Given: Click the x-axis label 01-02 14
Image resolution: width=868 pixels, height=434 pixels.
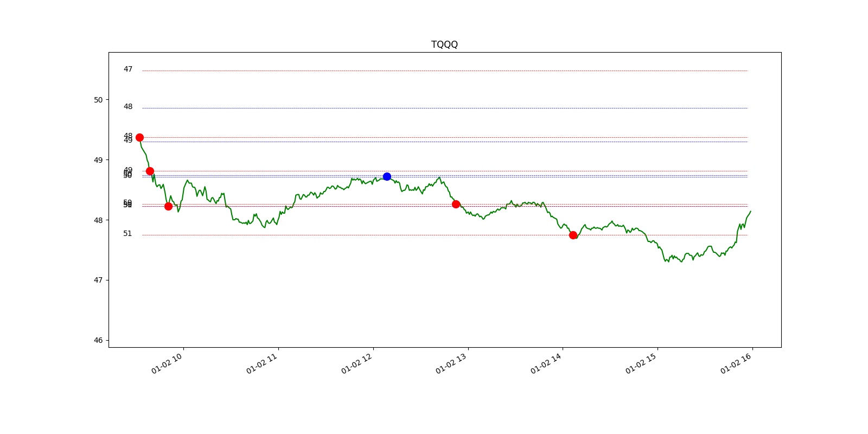Looking at the screenshot, I should 546,363.
